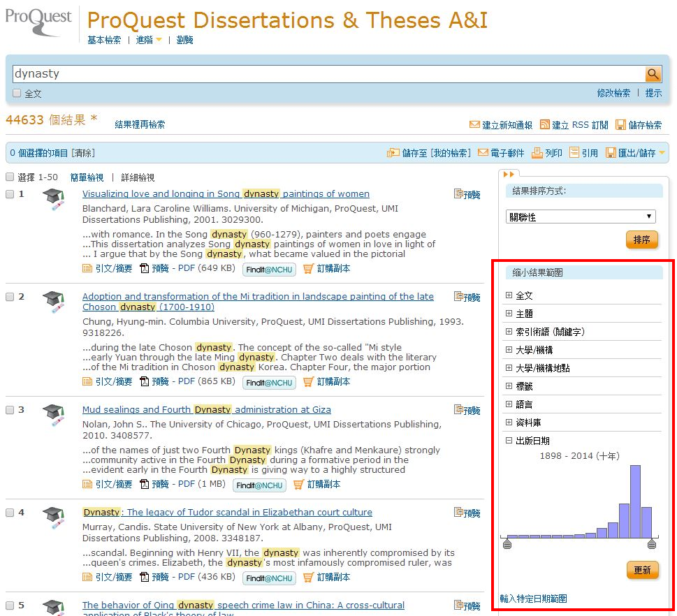This screenshot has height=616, width=677.
Task: Click the save to My Research folder icon
Action: [x=393, y=153]
